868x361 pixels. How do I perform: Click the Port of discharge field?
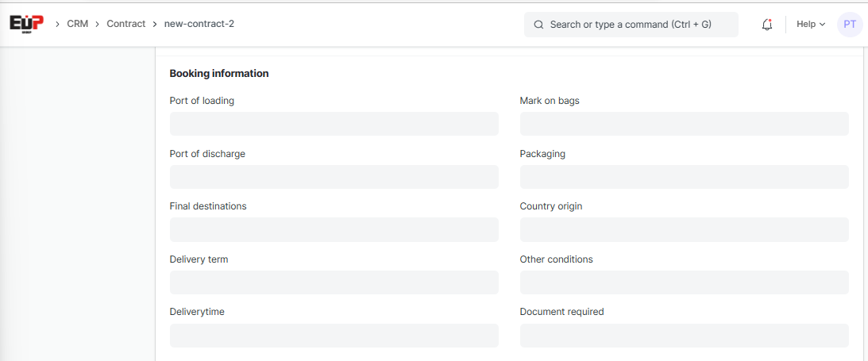334,177
